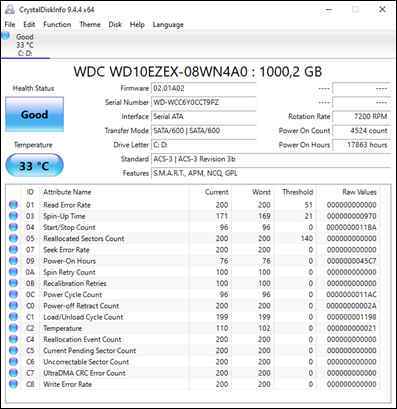Open the Help menu

click(x=137, y=24)
